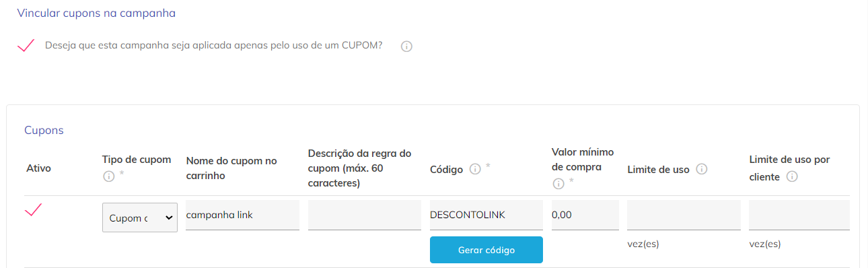Click info icon under Valor mínimo de compra
This screenshot has width=868, height=268.
(x=558, y=184)
